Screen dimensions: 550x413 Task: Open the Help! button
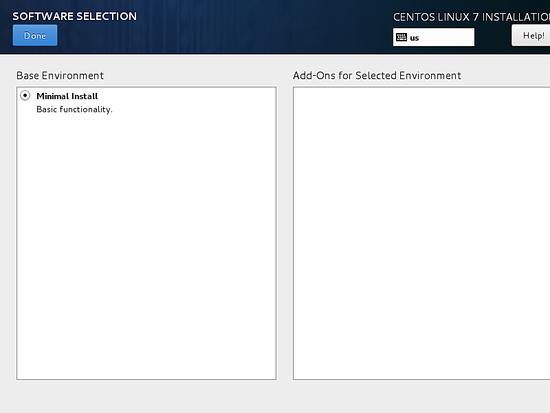tap(531, 35)
